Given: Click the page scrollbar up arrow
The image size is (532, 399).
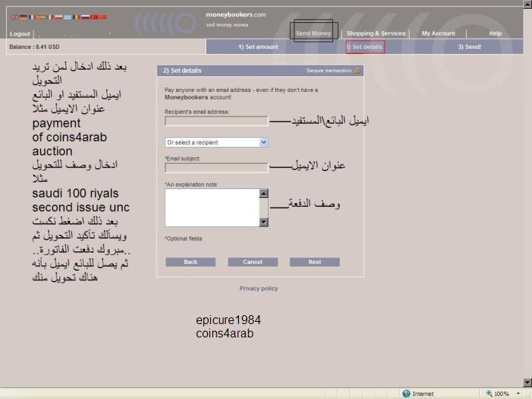Looking at the screenshot, I should (x=528, y=4).
